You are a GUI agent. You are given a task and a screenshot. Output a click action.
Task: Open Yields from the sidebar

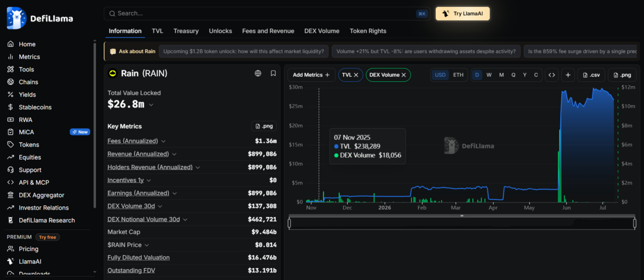pyautogui.click(x=27, y=95)
